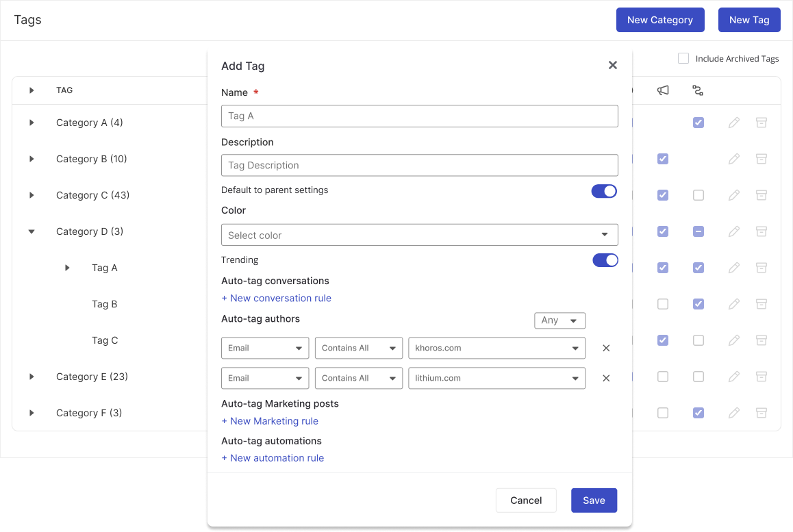
Task: Click the edit pencil in Tag B row
Action: coord(734,304)
